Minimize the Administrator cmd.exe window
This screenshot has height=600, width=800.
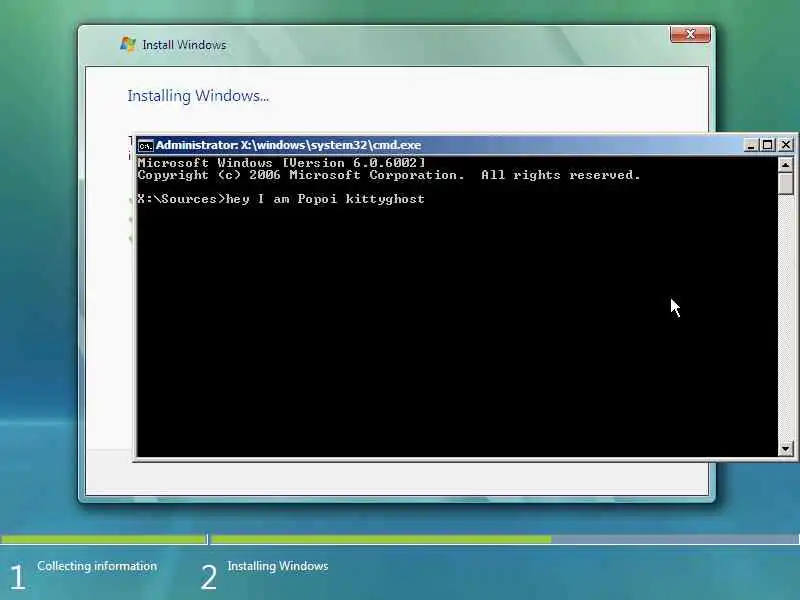coord(751,145)
